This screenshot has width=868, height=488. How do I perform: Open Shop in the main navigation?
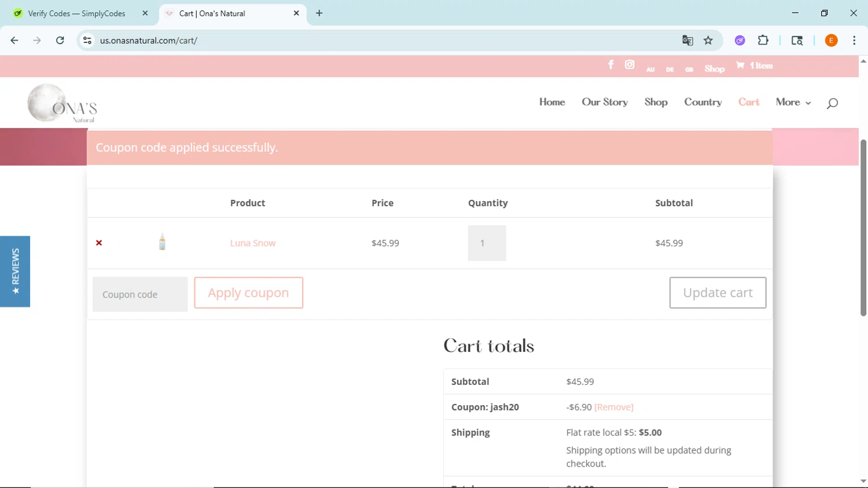point(656,102)
